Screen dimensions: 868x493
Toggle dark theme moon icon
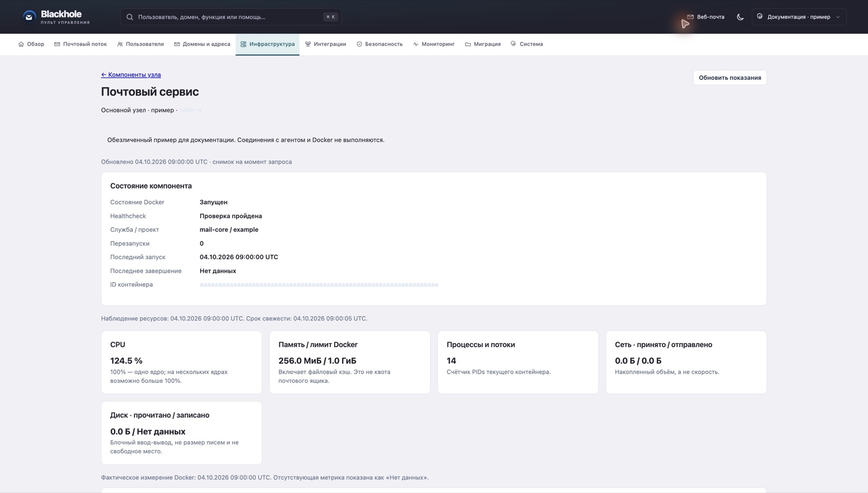pyautogui.click(x=740, y=17)
